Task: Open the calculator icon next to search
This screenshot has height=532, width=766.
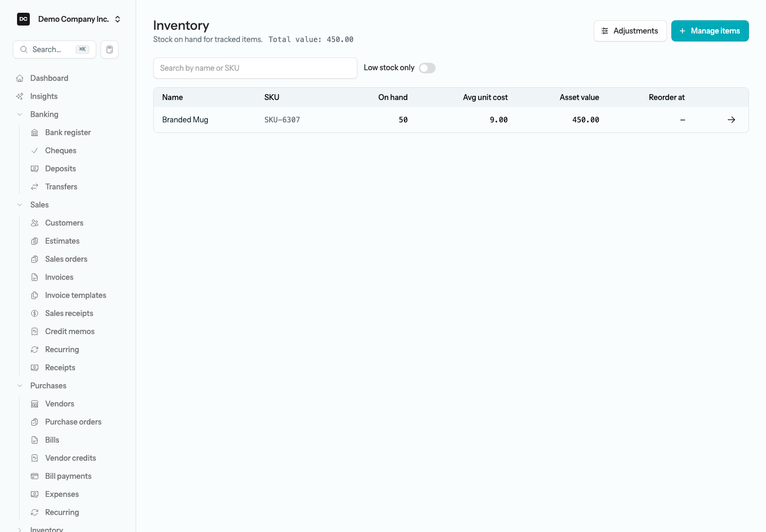Action: pyautogui.click(x=110, y=49)
